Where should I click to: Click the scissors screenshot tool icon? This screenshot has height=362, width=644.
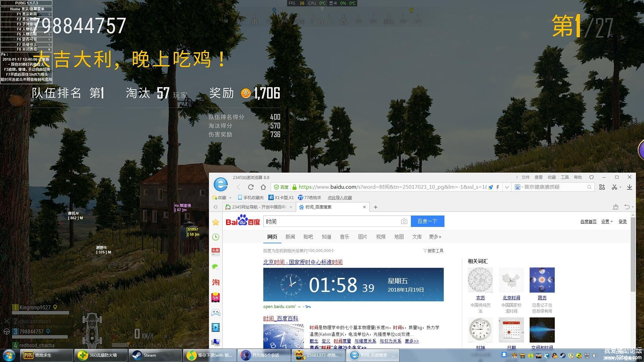(614, 187)
